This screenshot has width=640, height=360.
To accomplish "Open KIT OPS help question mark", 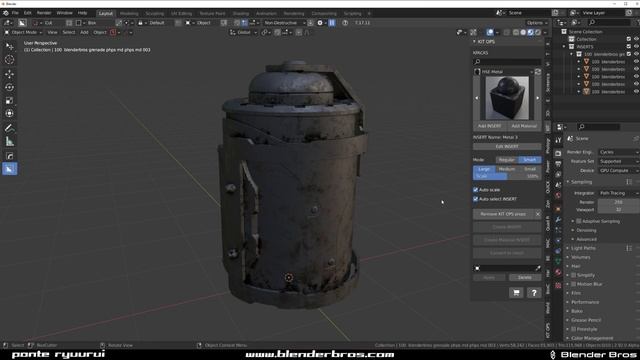I will pos(534,293).
